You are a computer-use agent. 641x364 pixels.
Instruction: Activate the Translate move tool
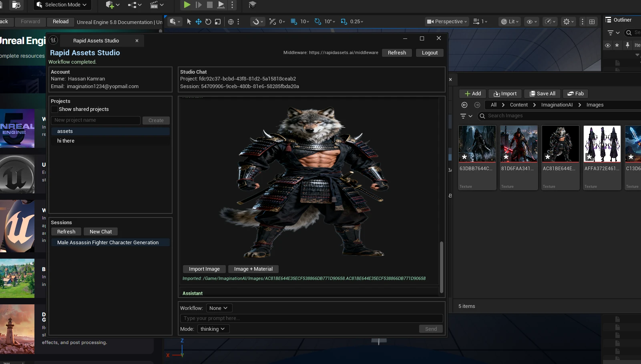(x=199, y=22)
